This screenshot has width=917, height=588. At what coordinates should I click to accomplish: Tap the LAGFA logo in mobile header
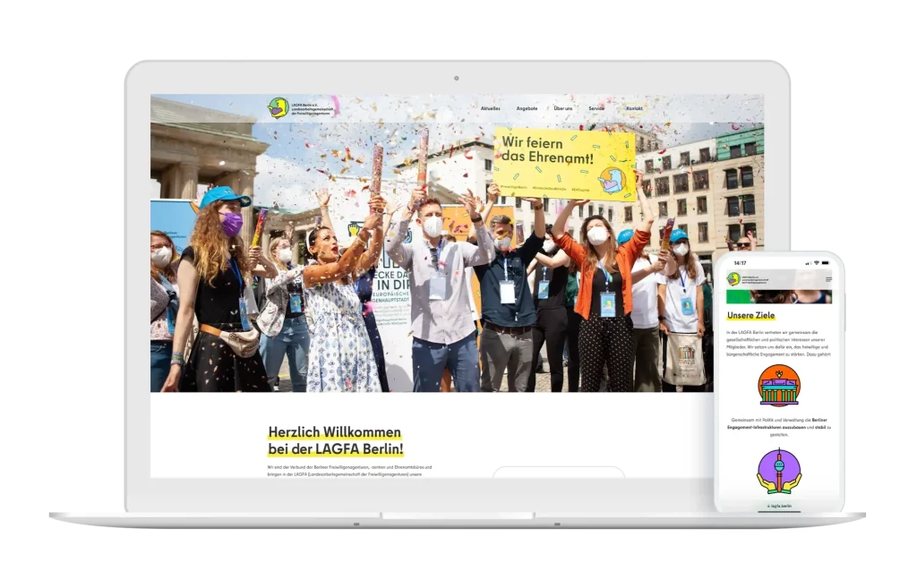click(734, 279)
